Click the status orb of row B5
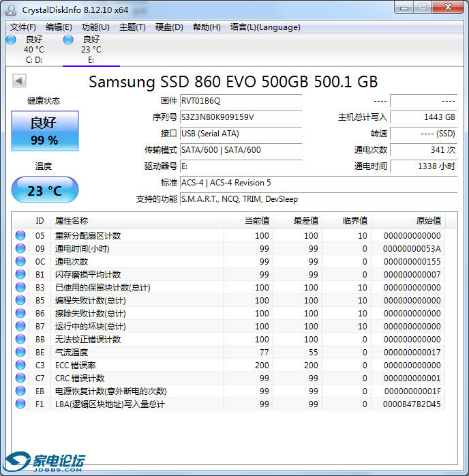 [20, 300]
